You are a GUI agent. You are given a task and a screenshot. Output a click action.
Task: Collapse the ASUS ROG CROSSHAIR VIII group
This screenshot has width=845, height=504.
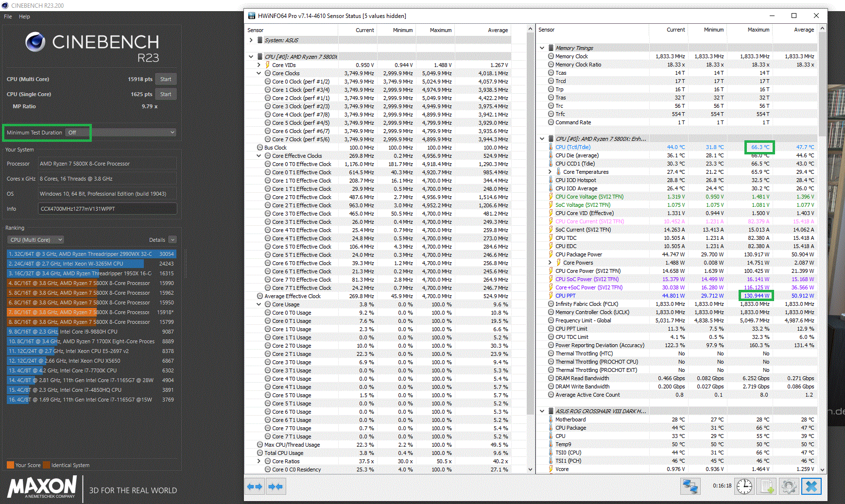(542, 411)
